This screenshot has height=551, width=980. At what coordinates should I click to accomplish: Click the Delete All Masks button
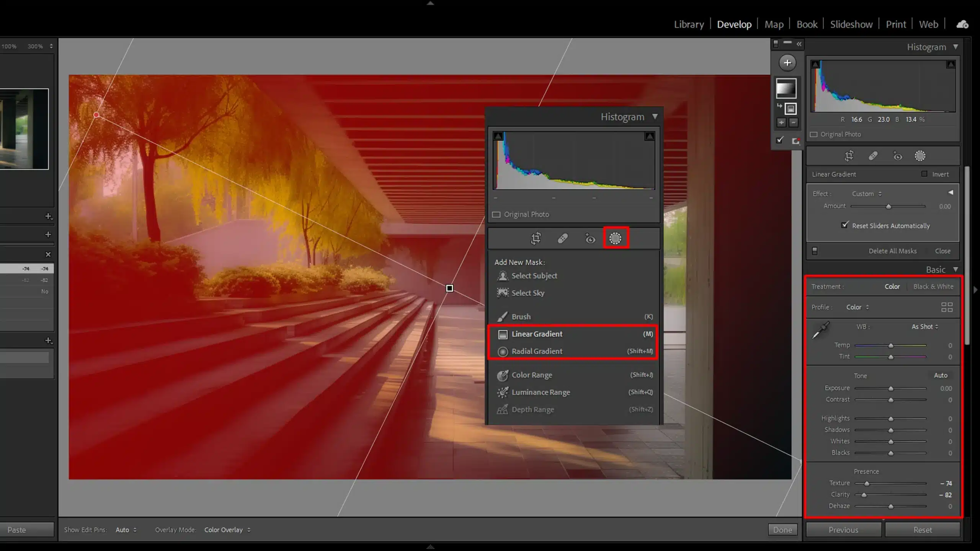pos(892,250)
